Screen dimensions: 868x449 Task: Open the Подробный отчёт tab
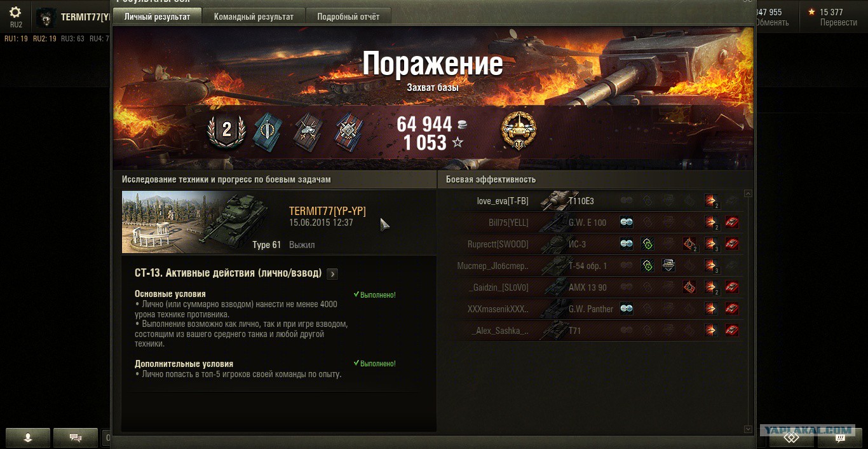(x=348, y=17)
